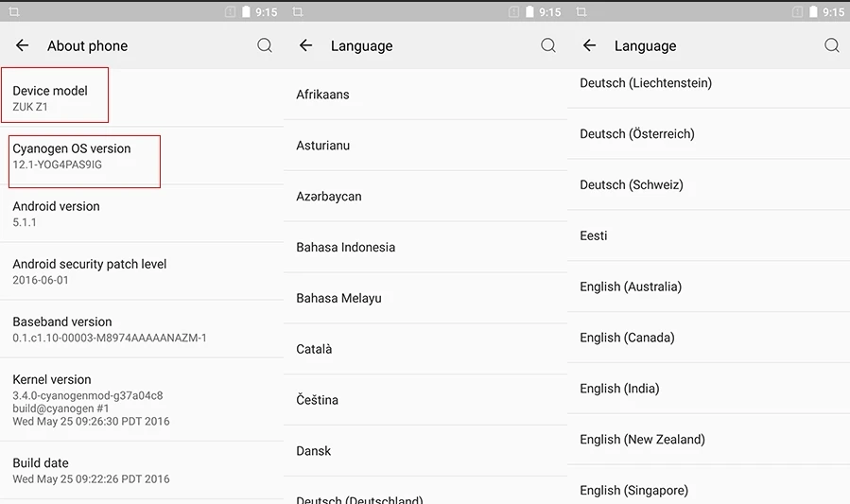Viewport: 850px width, 504px height.
Task: Tap screenshot notification icon above About phone
Action: point(14,12)
